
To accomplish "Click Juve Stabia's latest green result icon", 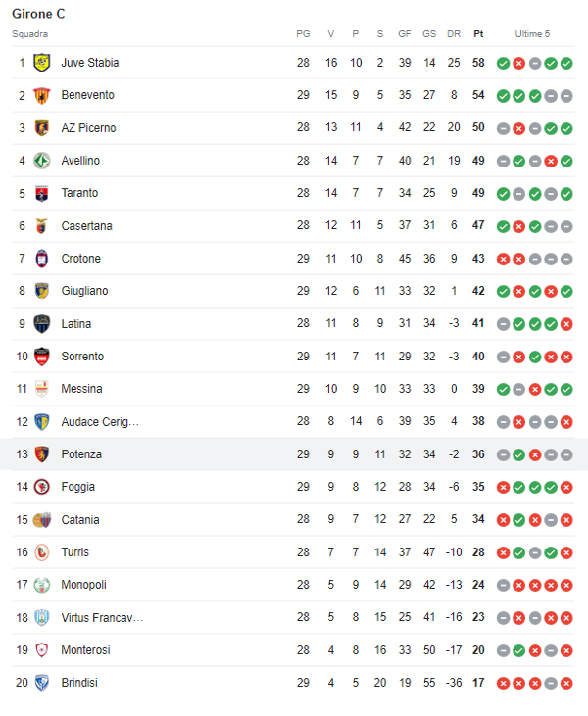I will pyautogui.click(x=566, y=63).
